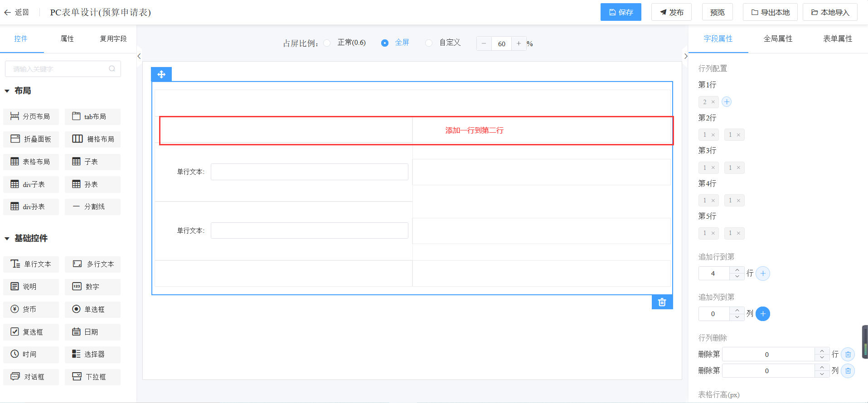Decrease 追加列到第 column number stepper

tap(737, 317)
